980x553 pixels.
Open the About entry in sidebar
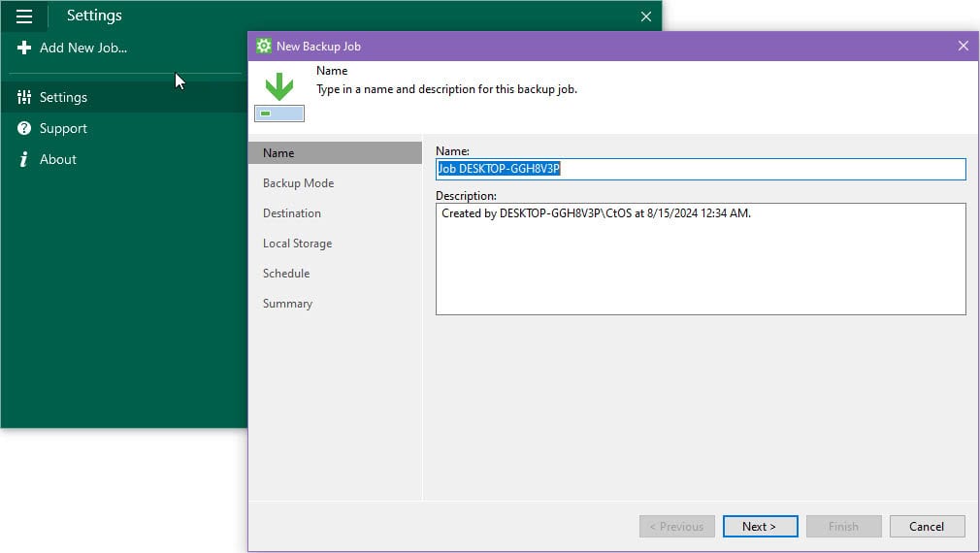(x=124, y=159)
